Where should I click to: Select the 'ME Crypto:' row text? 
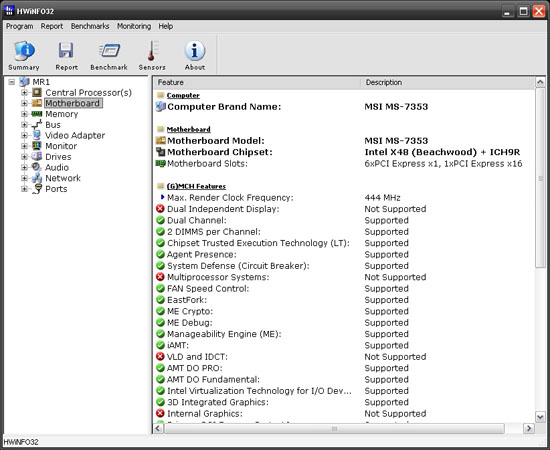point(190,311)
